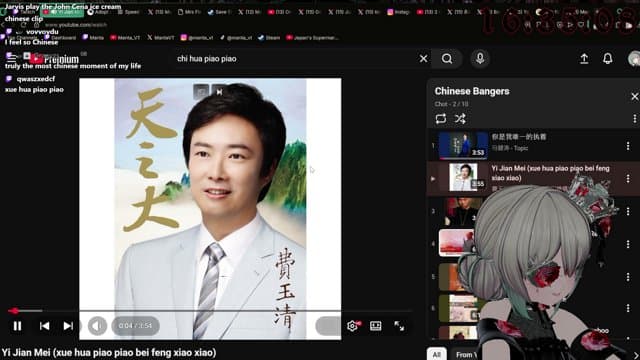Select the 'From' filter chip
This screenshot has height=360, width=640.
point(464,354)
